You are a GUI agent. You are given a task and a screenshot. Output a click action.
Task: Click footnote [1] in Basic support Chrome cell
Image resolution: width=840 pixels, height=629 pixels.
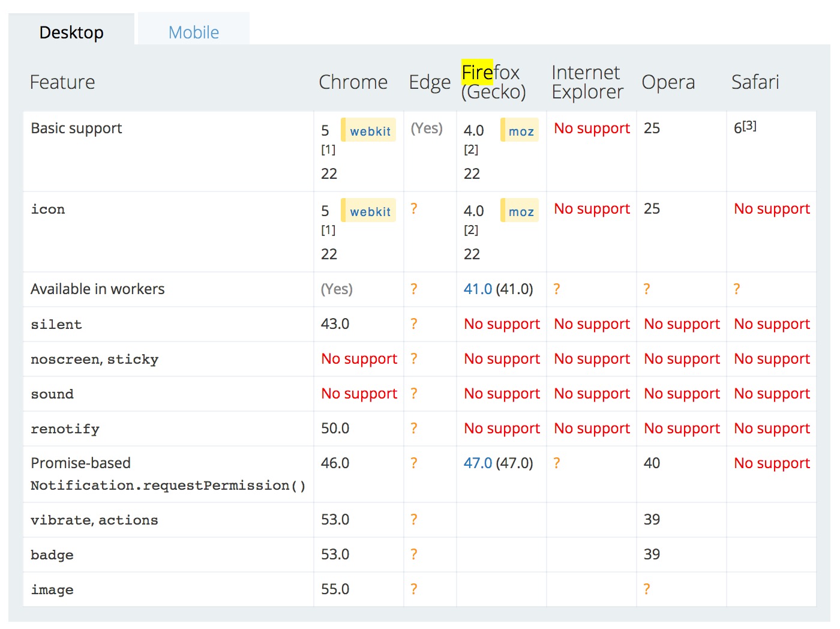coord(328,149)
